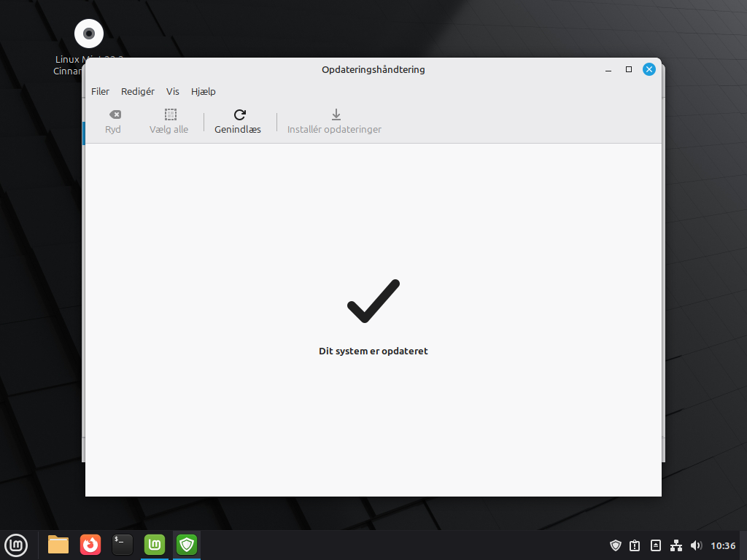This screenshot has height=560, width=747.
Task: Launch Firefox from the taskbar
Action: [x=90, y=545]
